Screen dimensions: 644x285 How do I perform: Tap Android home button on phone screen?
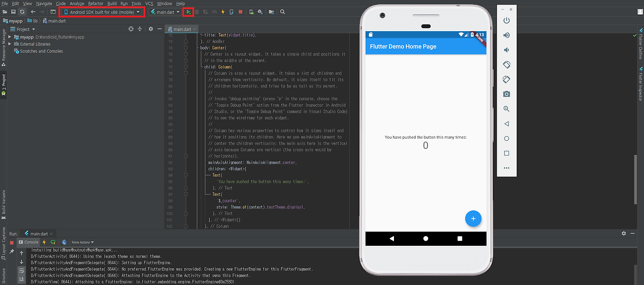426,239
